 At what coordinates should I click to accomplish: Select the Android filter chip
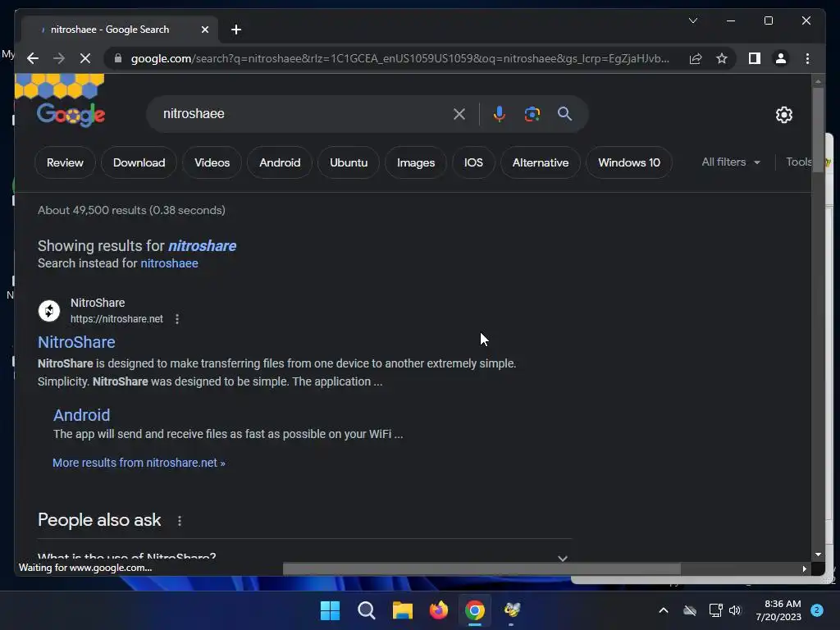(280, 162)
